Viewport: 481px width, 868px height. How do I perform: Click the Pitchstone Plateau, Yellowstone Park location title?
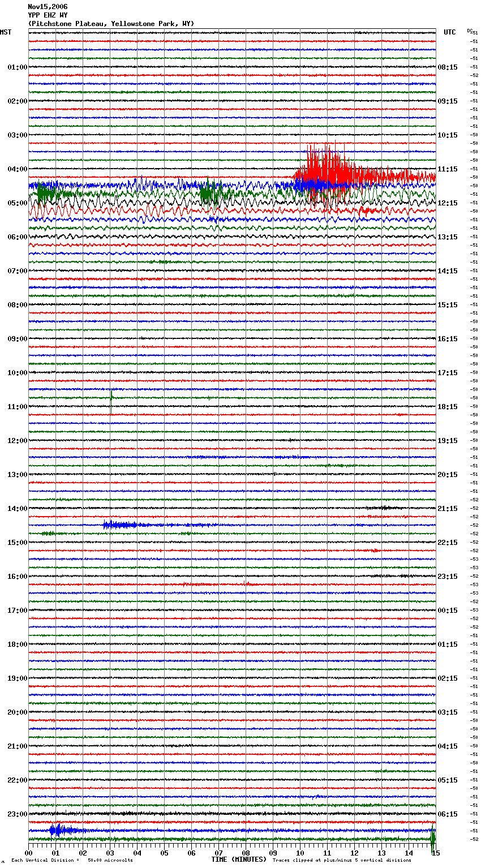pos(111,24)
